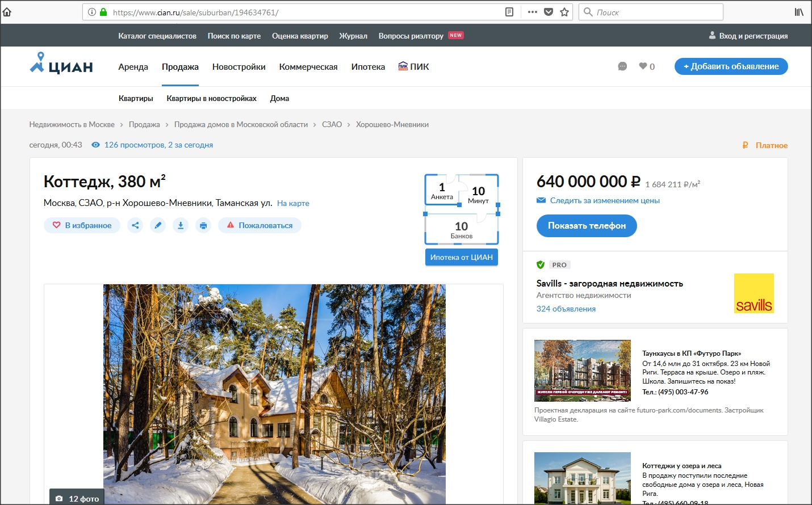Click the pencil edit note icon

pyautogui.click(x=158, y=225)
